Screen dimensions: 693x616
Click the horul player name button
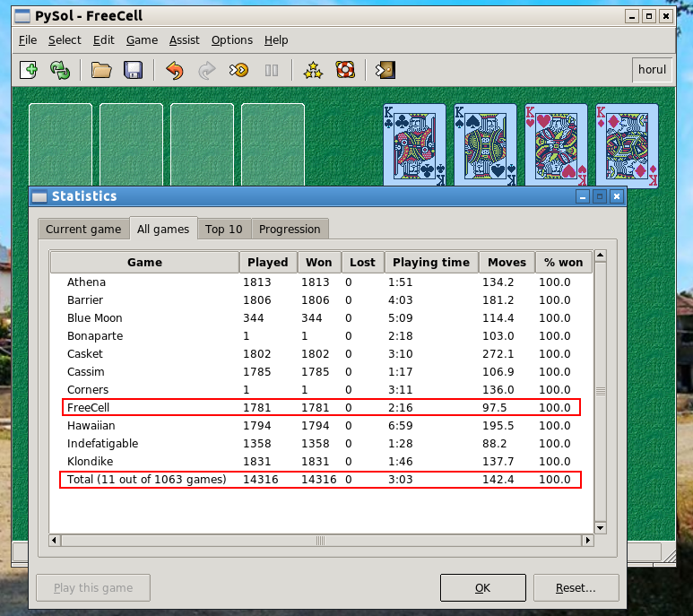652,70
